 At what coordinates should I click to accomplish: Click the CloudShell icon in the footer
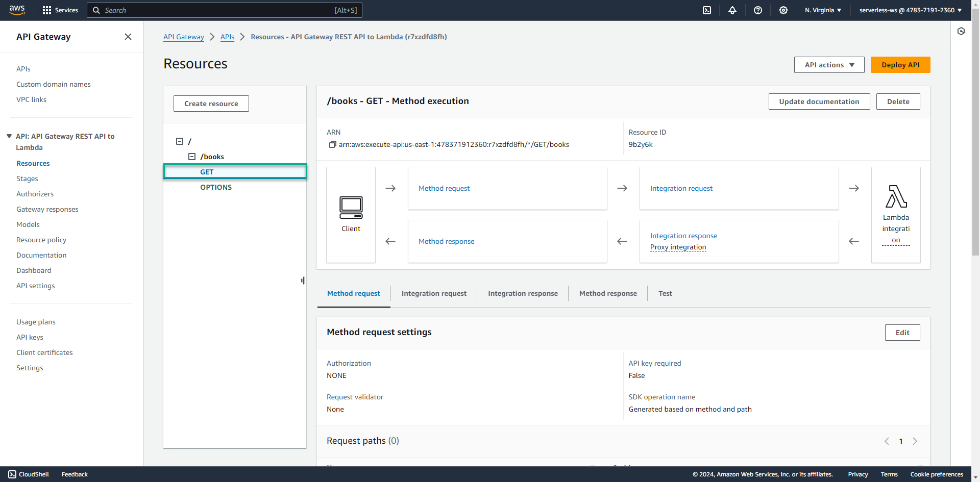pyautogui.click(x=12, y=474)
